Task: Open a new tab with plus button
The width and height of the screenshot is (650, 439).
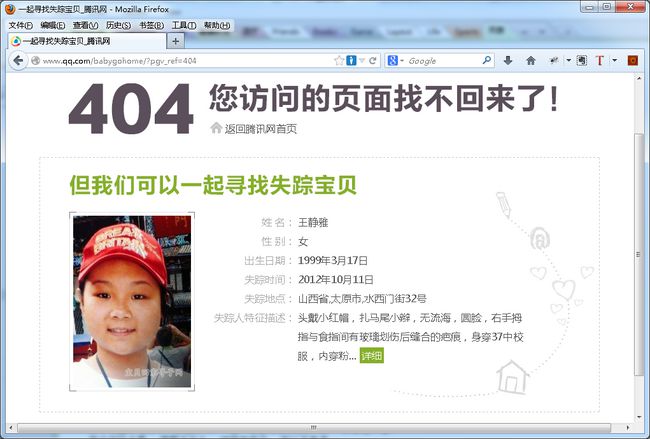Action: pyautogui.click(x=175, y=41)
